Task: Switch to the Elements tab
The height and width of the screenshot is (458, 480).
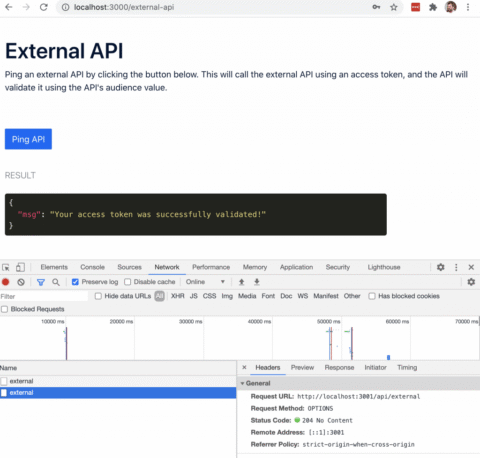Action: click(x=54, y=267)
